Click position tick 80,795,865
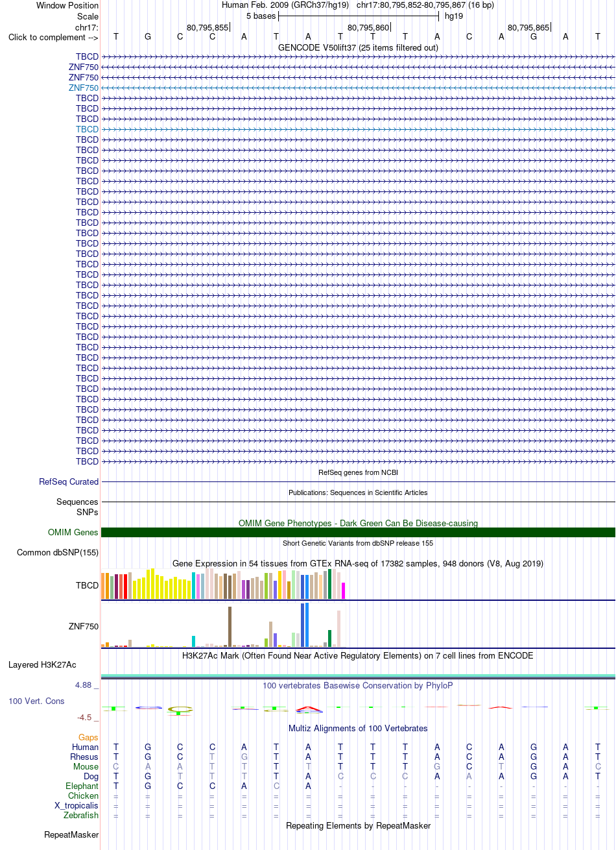Screen dimensions: 616x850 pos(528,27)
